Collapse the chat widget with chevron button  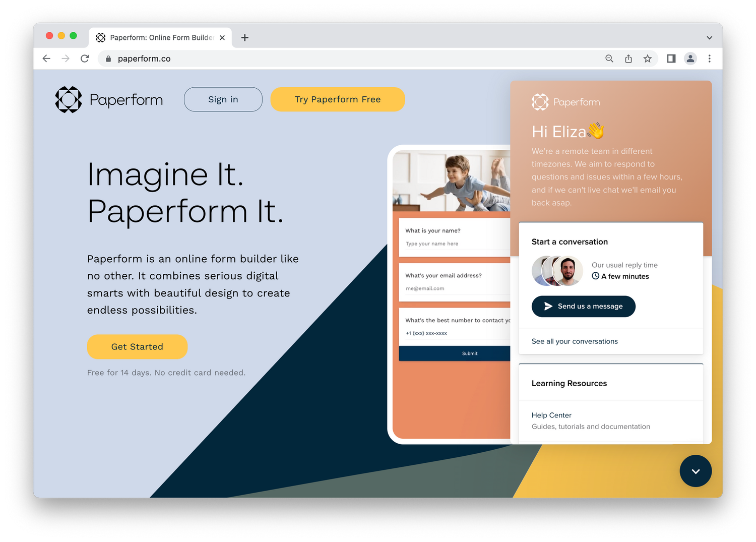tap(696, 471)
